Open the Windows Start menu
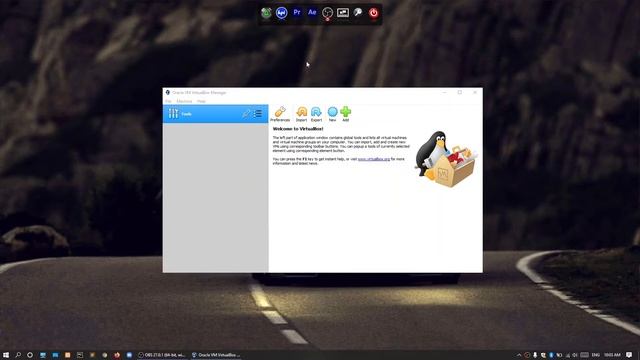 (6, 355)
